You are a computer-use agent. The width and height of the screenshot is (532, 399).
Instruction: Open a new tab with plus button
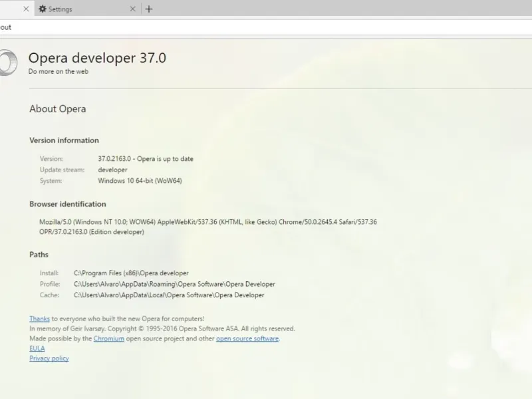[x=148, y=9]
